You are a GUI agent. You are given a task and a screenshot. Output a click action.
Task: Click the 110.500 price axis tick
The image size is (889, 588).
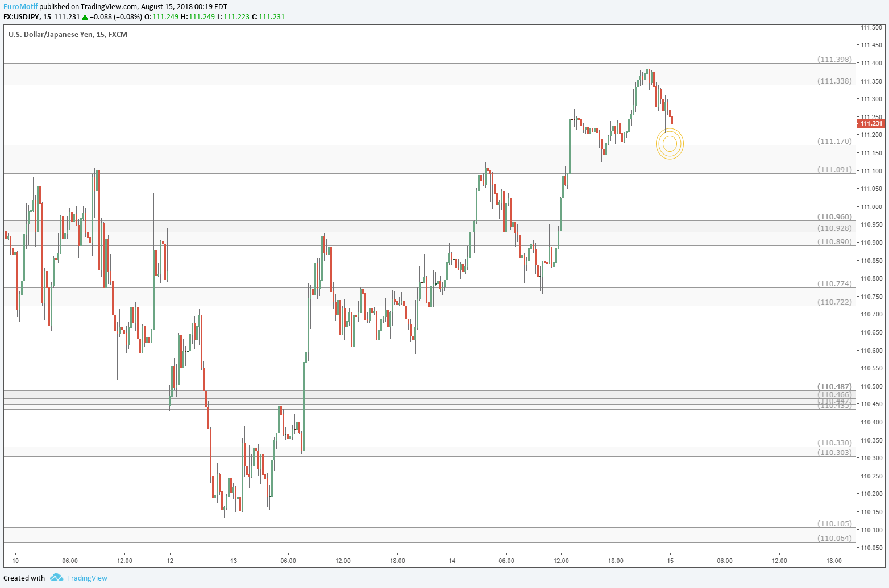[x=871, y=386]
